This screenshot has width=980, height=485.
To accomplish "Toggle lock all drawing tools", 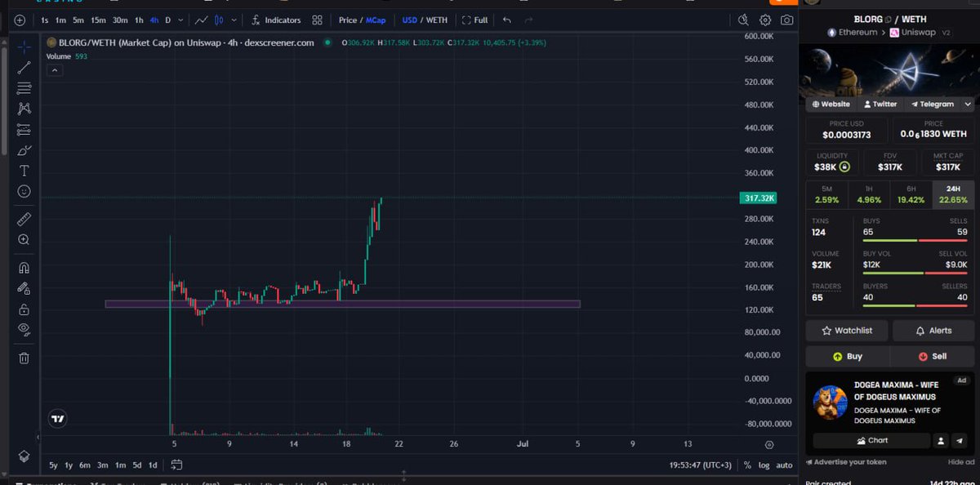I will (x=24, y=309).
